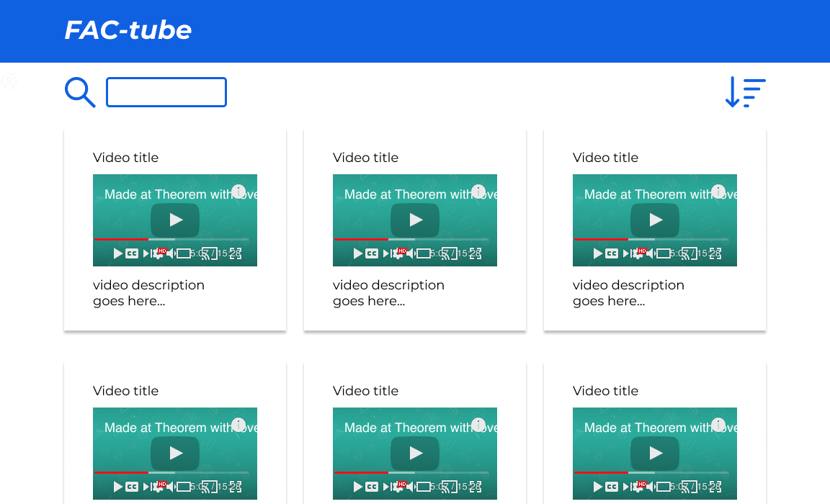Click the info icon on the bottom row's first video
Image resolution: width=830 pixels, height=504 pixels.
point(238,425)
